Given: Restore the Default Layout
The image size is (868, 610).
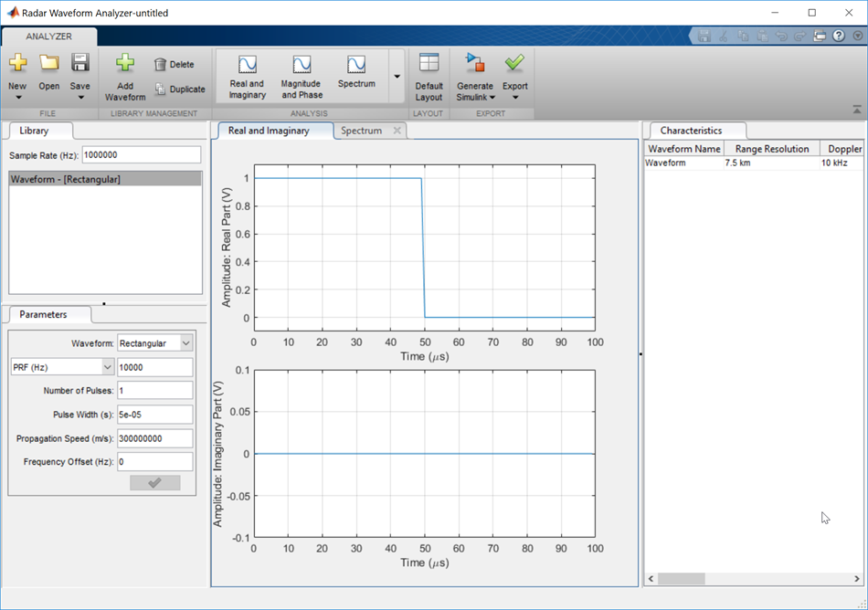Looking at the screenshot, I should point(429,75).
